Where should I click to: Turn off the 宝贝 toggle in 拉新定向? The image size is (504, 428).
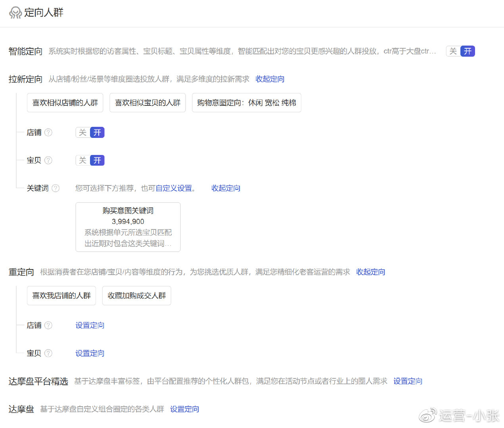(x=82, y=160)
